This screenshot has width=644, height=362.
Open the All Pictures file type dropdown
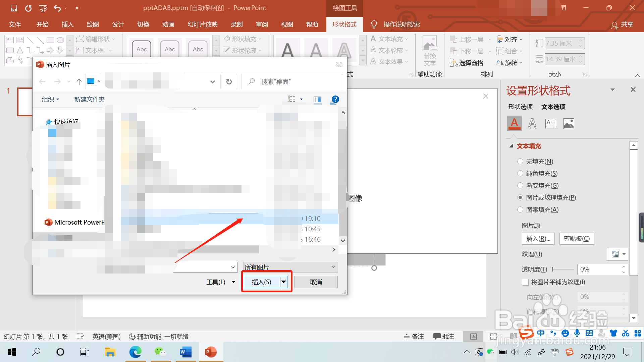tap(290, 267)
